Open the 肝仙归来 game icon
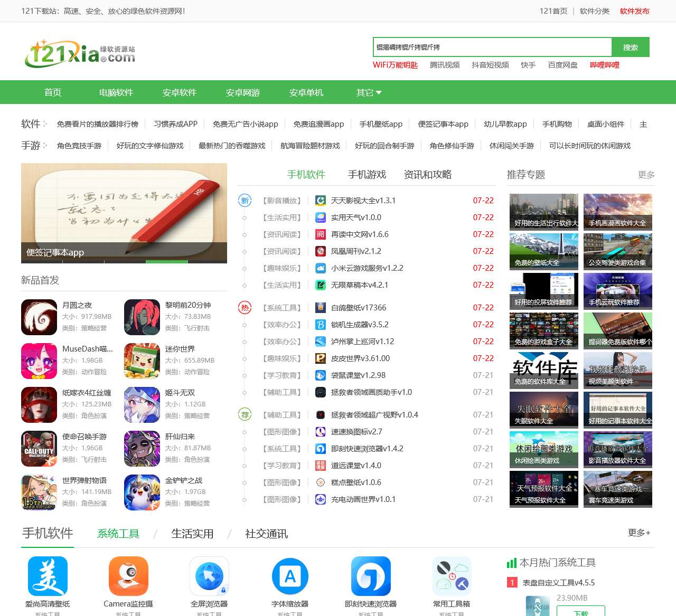The height and width of the screenshot is (616, 676). pos(142,449)
